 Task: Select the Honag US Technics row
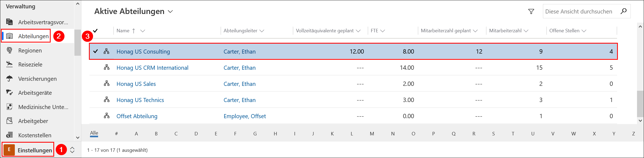(x=95, y=100)
